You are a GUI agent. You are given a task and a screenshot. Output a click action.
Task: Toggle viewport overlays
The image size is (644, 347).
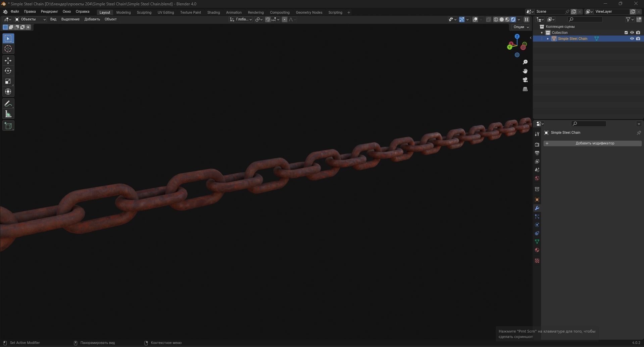pyautogui.click(x=475, y=19)
